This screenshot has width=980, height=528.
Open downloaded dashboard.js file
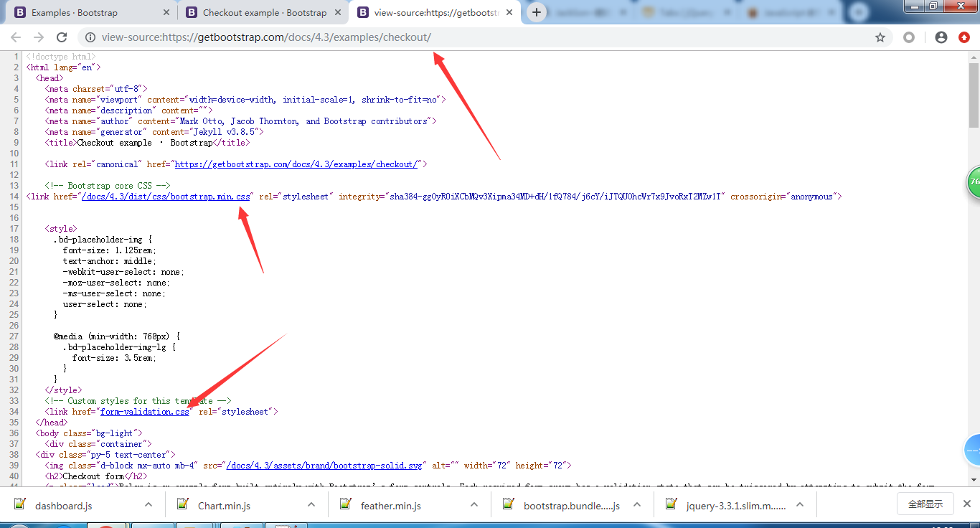click(63, 506)
